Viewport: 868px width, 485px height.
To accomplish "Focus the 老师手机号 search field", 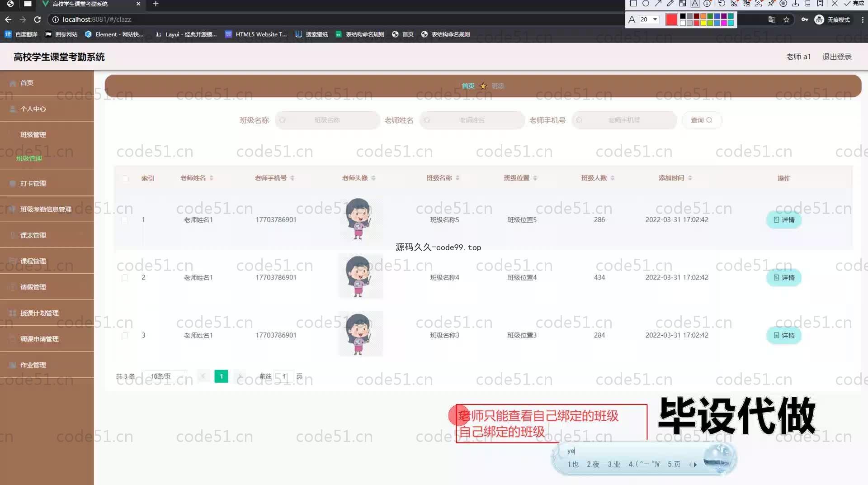I will point(624,120).
